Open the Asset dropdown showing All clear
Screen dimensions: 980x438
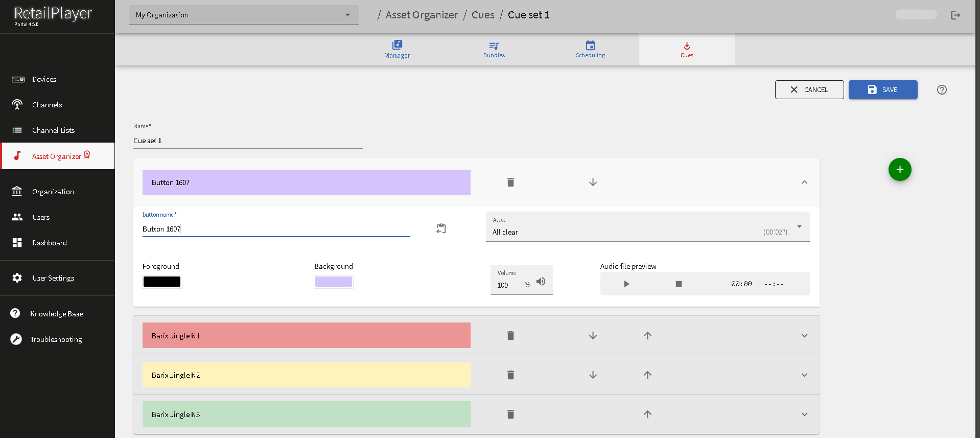point(647,227)
